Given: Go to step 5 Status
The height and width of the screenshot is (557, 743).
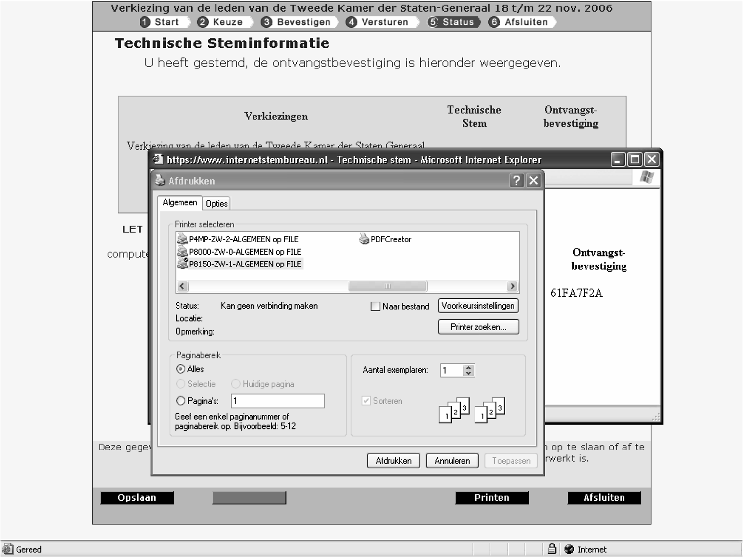Looking at the screenshot, I should coord(452,22).
